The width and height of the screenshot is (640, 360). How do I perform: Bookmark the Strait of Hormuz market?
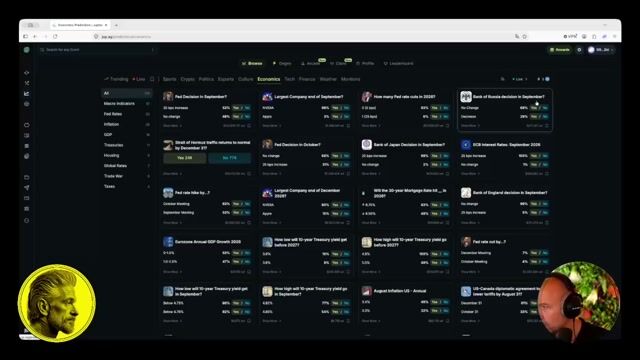click(249, 174)
